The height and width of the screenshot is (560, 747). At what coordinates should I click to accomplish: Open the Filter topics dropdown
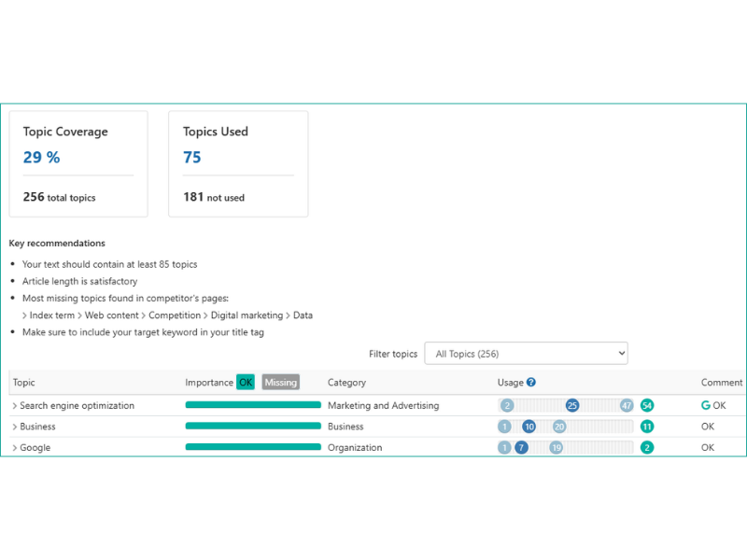[526, 354]
